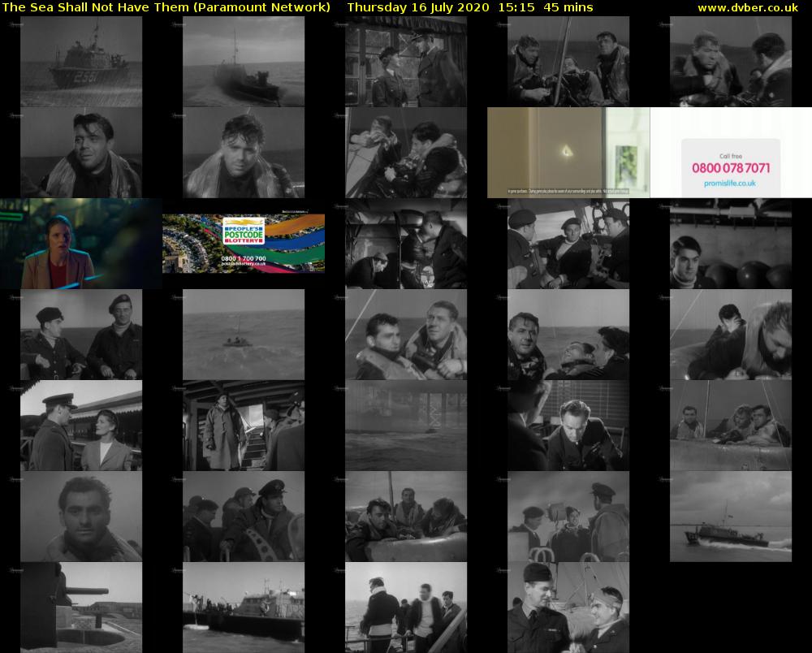Open thumbnail of boat numbered 2561

81,62
